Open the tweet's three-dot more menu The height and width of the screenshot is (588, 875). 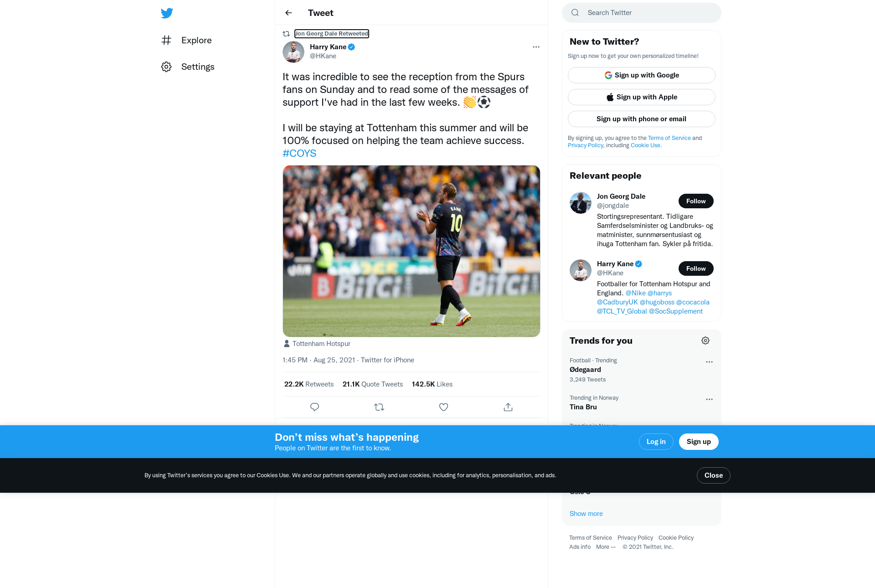tap(536, 47)
